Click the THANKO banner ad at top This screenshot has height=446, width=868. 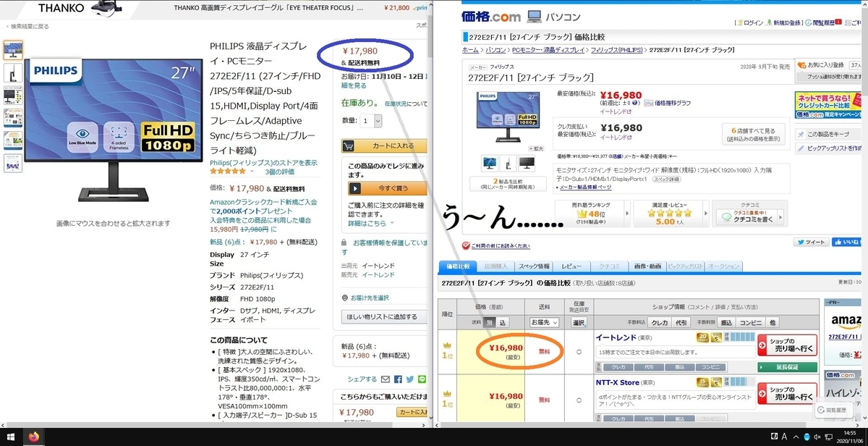(x=217, y=7)
